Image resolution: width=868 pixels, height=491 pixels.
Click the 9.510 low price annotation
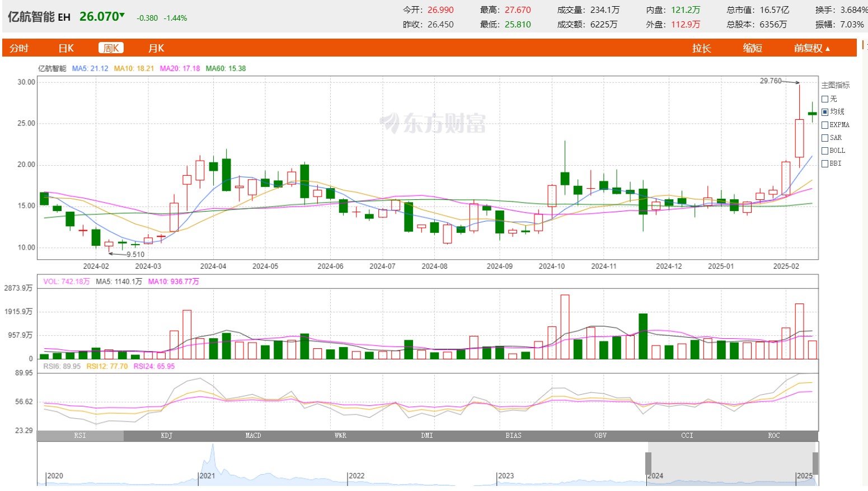135,254
